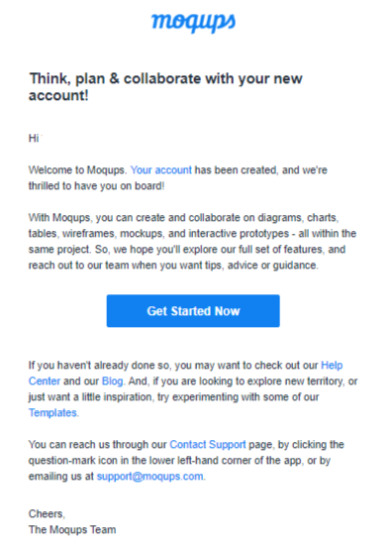
Task: Click the 'Welcome to Moqups.' text
Action: click(x=77, y=170)
